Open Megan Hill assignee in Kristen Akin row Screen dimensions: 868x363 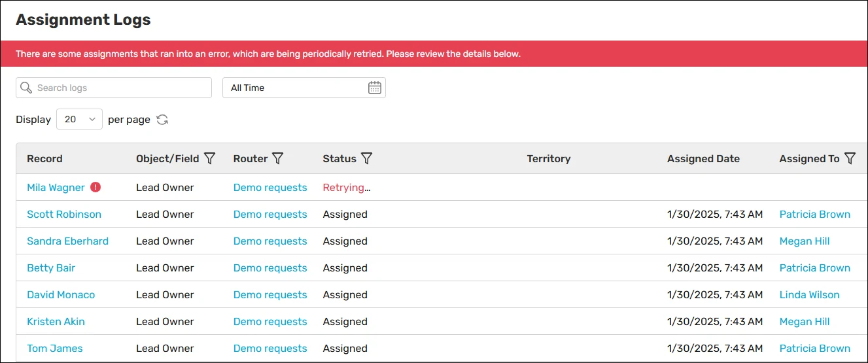point(805,322)
